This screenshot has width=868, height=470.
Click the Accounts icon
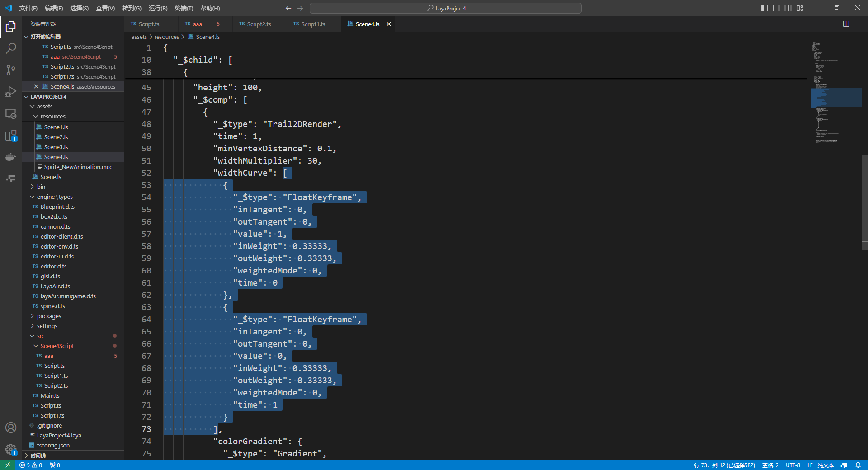click(11, 428)
